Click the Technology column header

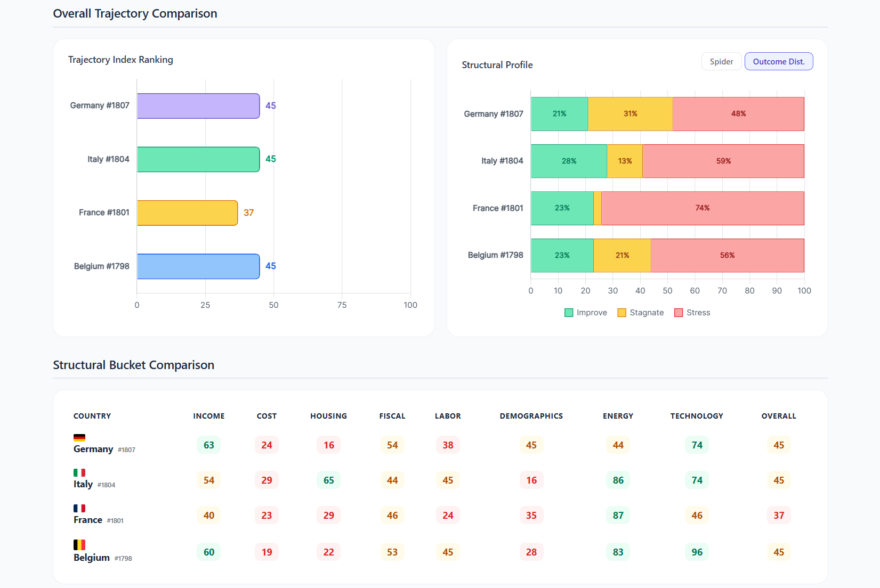697,416
